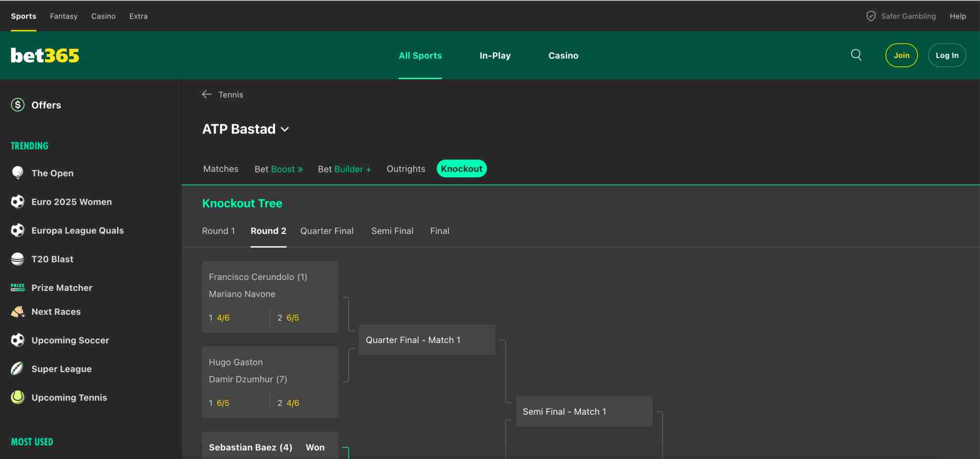Screen dimensions: 980x459
Task: Open the Fantasy top tab
Action: tap(64, 16)
